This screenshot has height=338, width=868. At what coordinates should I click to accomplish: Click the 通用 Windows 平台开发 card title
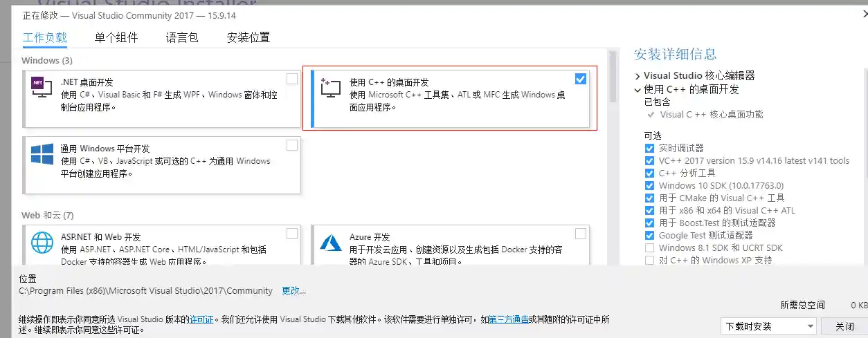click(x=105, y=149)
